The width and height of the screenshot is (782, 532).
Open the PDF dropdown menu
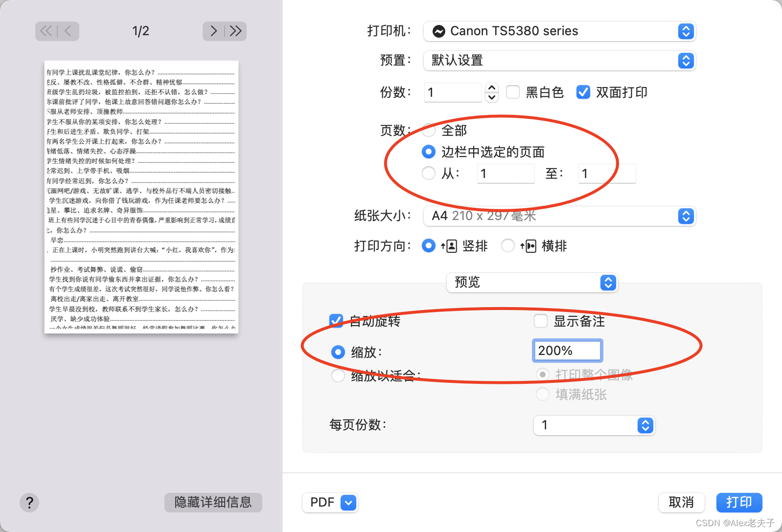coord(330,502)
